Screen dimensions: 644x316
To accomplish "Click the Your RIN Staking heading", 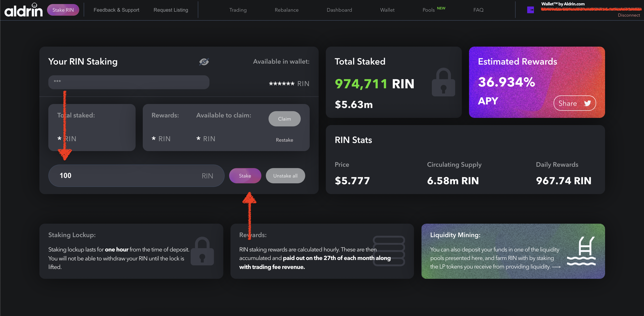I will [83, 62].
